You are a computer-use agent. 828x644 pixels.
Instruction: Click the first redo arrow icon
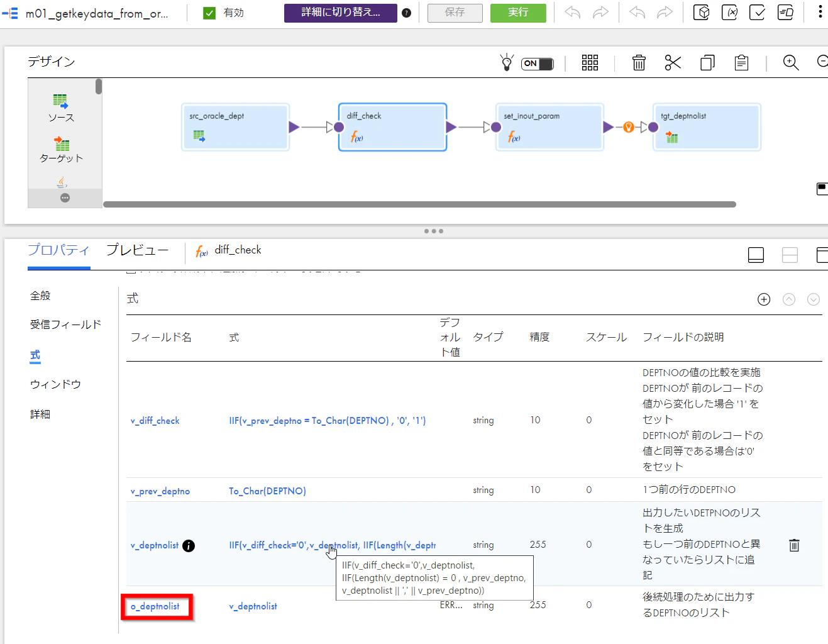[x=601, y=13]
